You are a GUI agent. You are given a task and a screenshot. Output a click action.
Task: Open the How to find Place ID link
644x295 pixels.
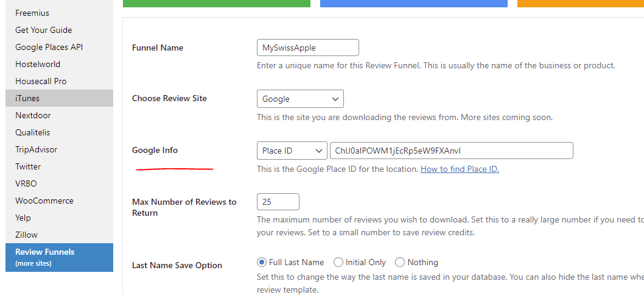pyautogui.click(x=460, y=169)
